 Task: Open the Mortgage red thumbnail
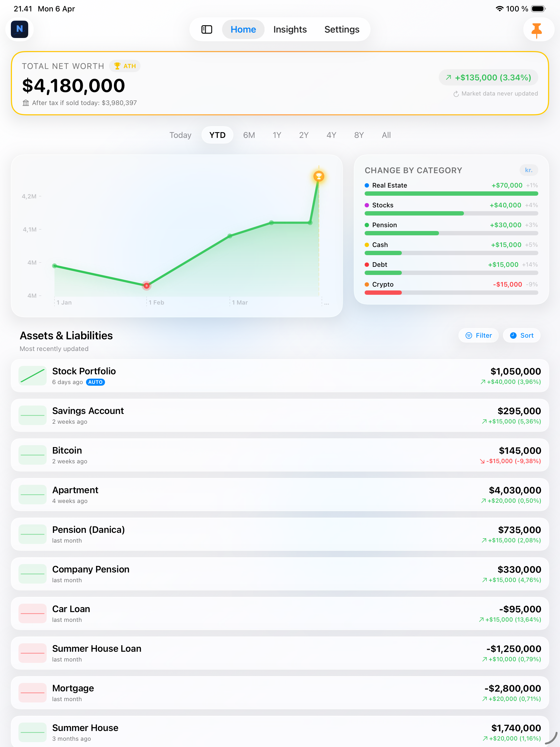(x=32, y=693)
